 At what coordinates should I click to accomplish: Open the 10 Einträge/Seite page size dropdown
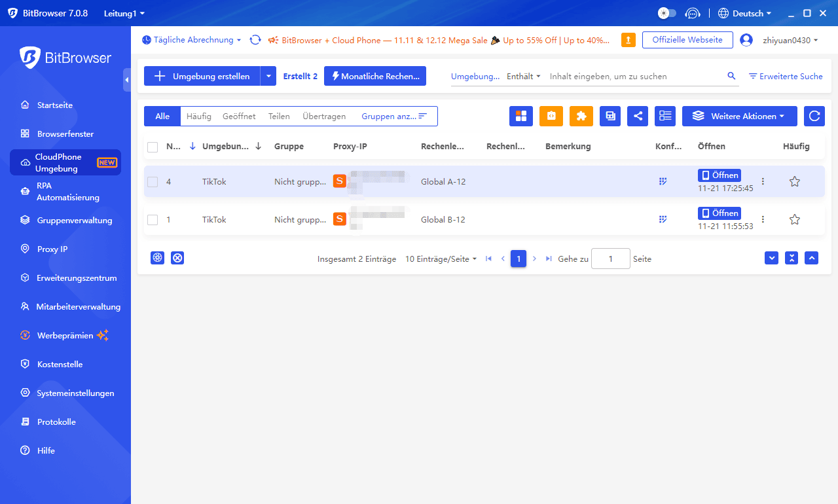click(441, 259)
